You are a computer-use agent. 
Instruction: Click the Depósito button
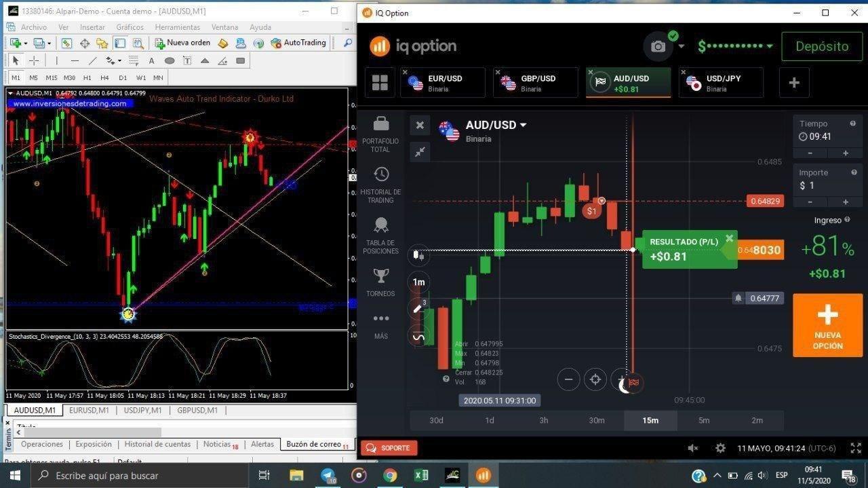click(x=822, y=46)
